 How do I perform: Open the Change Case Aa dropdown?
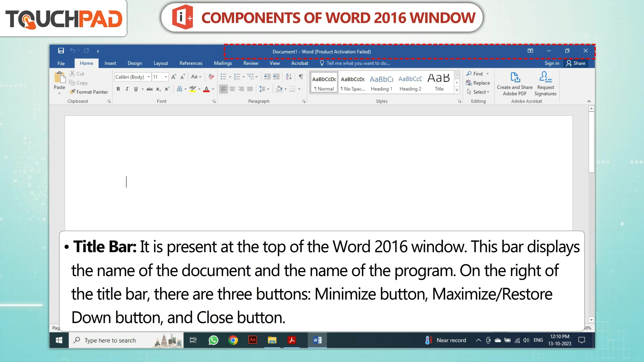[196, 77]
